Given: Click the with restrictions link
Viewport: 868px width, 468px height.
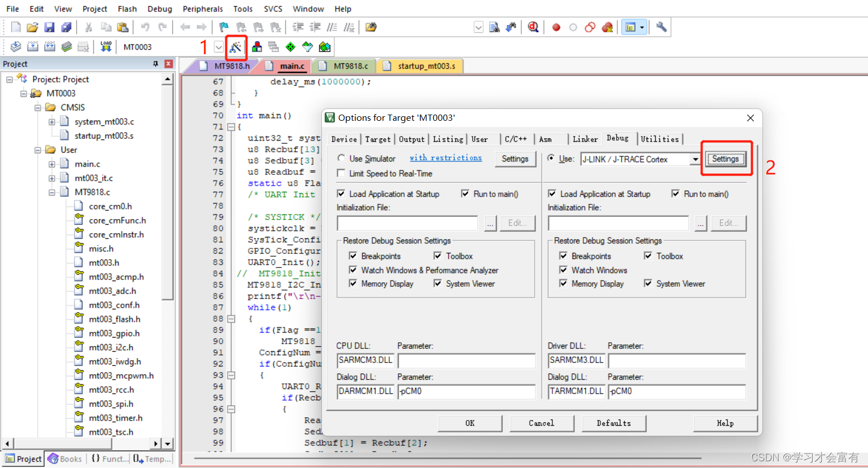Looking at the screenshot, I should click(446, 158).
